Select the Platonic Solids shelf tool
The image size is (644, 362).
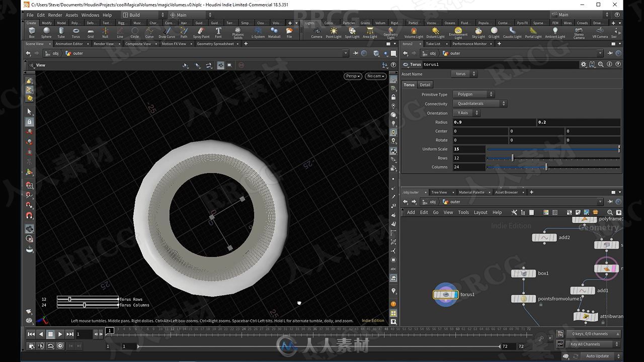point(238,33)
